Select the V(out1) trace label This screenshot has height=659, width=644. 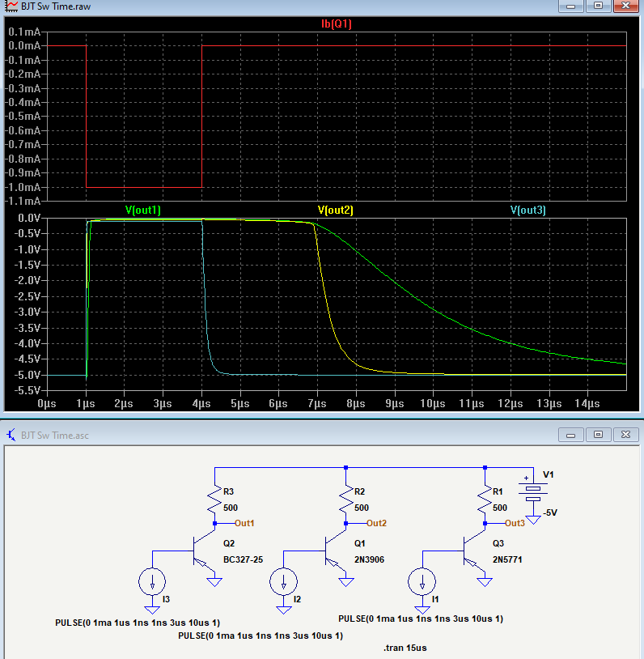[x=143, y=210]
